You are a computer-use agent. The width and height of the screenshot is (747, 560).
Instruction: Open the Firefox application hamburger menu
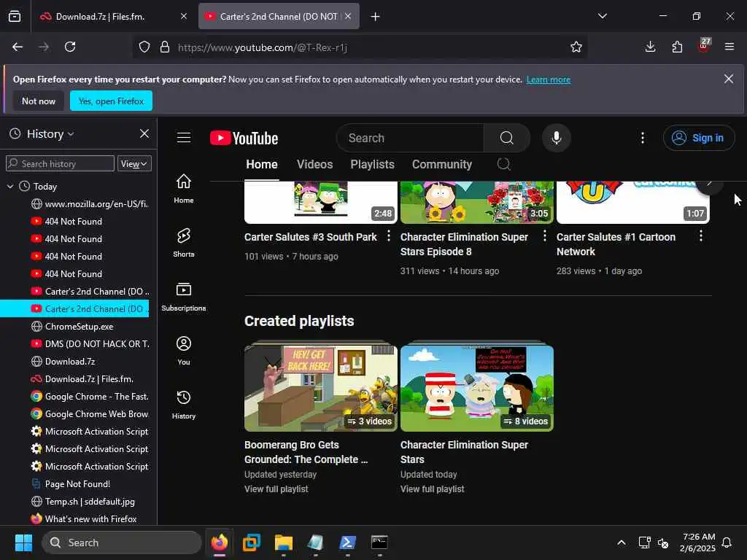(x=729, y=47)
